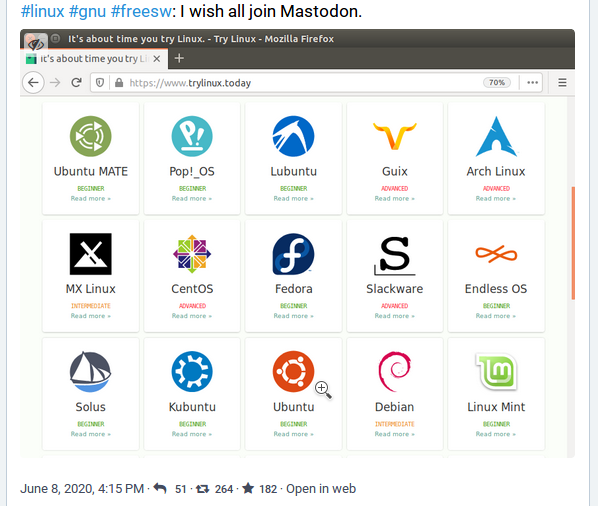Click the BEGINNER label under Lubuntu

point(293,188)
